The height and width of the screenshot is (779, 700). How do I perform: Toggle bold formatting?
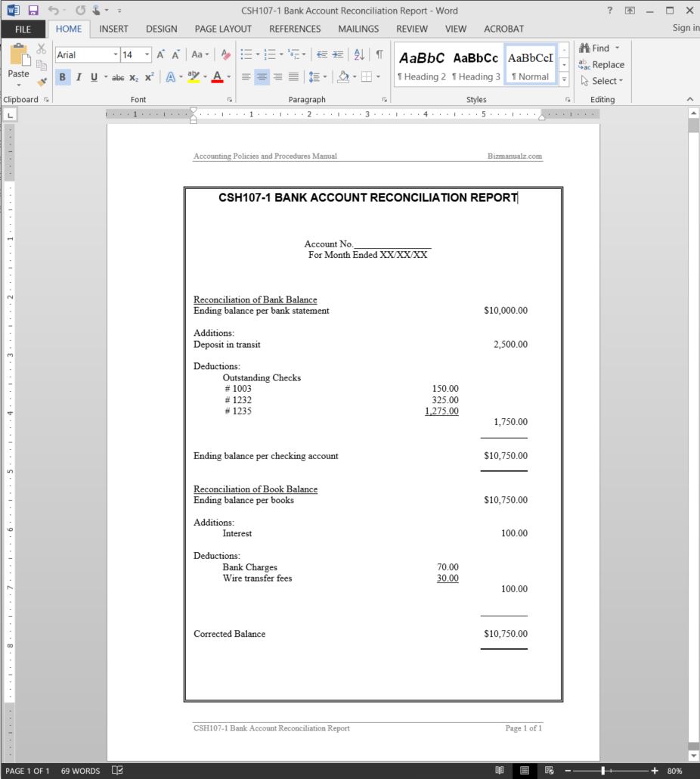(63, 77)
